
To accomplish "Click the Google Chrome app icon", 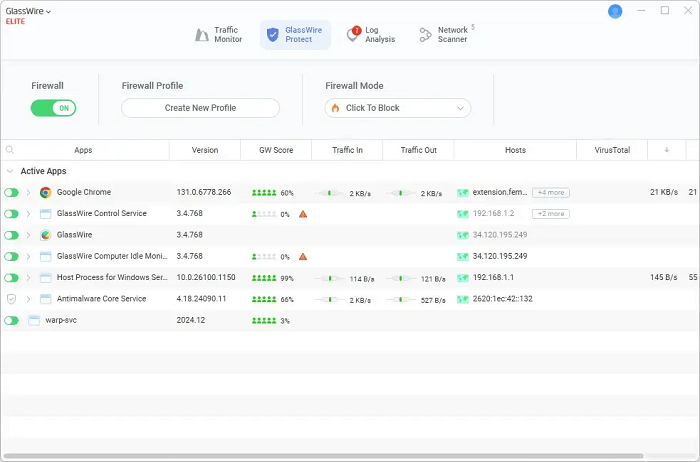I will click(45, 192).
